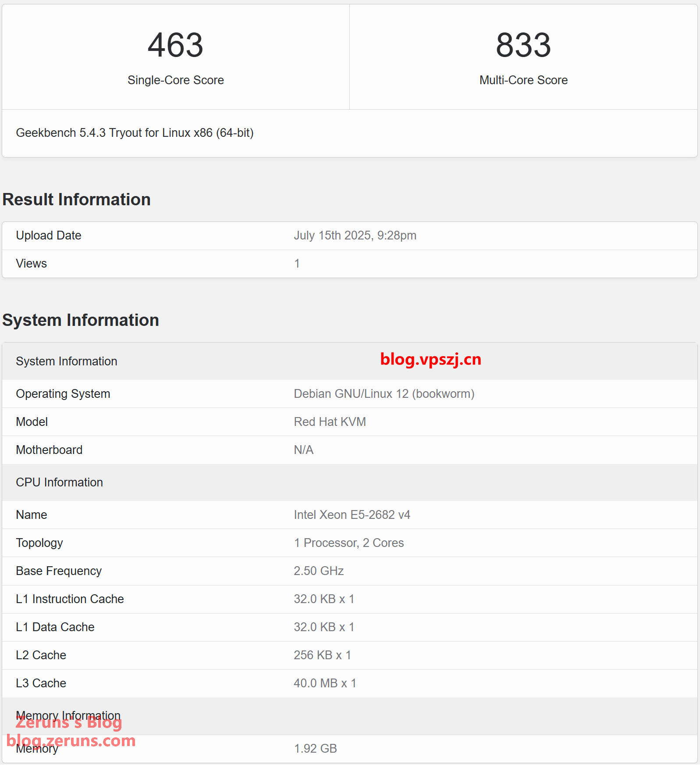
Task: Click the 2.50 GHz base frequency value
Action: click(x=318, y=571)
